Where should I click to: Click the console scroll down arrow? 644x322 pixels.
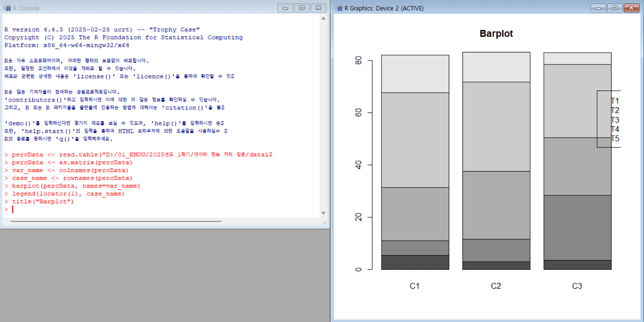[x=324, y=213]
